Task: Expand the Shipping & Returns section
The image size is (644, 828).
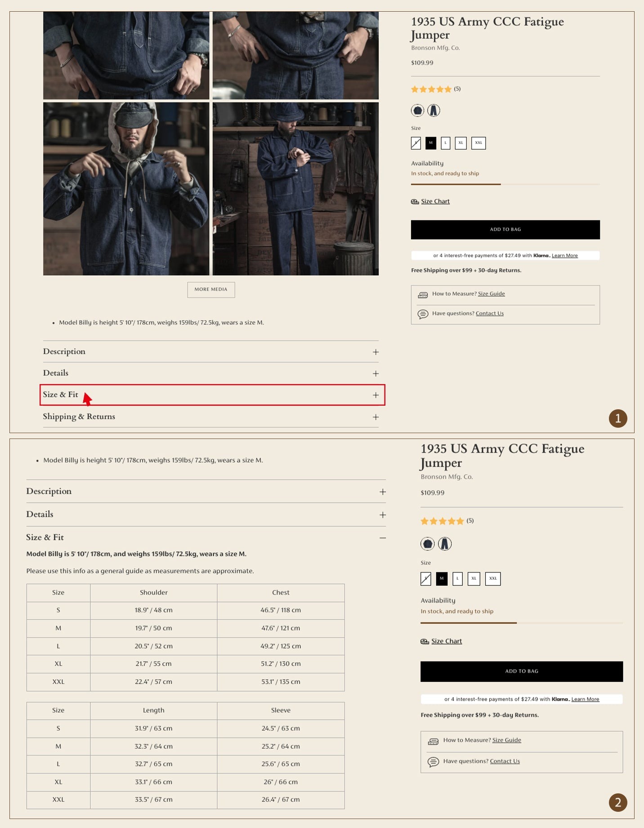Action: 79,416
